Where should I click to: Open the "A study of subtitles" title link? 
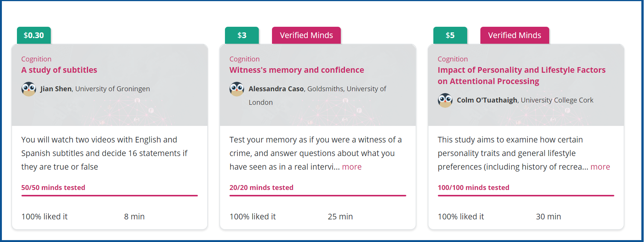coord(59,70)
